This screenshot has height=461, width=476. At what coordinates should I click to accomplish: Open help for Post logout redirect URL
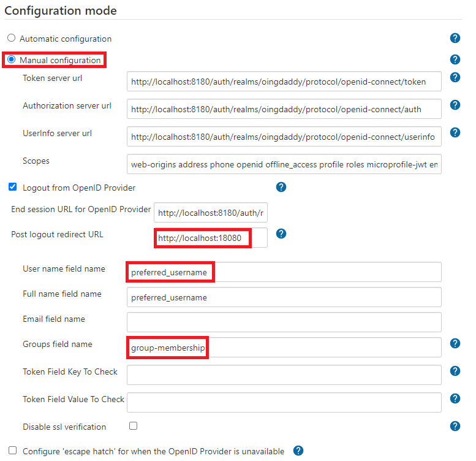pyautogui.click(x=281, y=234)
